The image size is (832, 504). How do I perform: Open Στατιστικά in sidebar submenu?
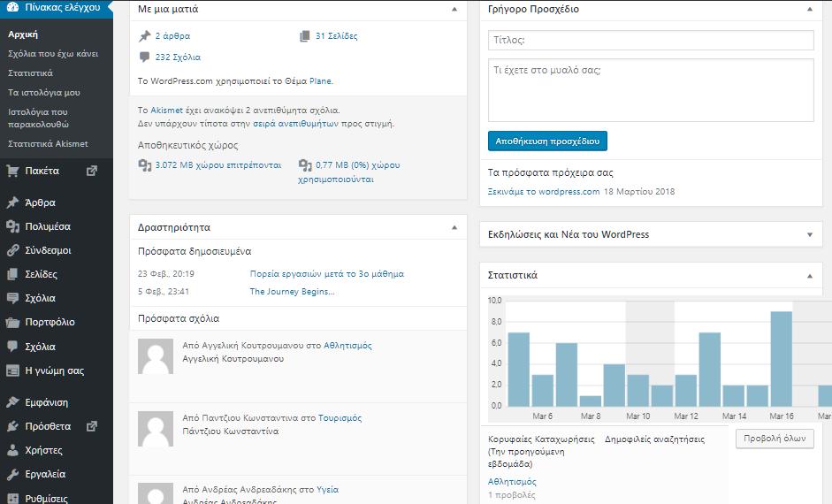pyautogui.click(x=30, y=73)
